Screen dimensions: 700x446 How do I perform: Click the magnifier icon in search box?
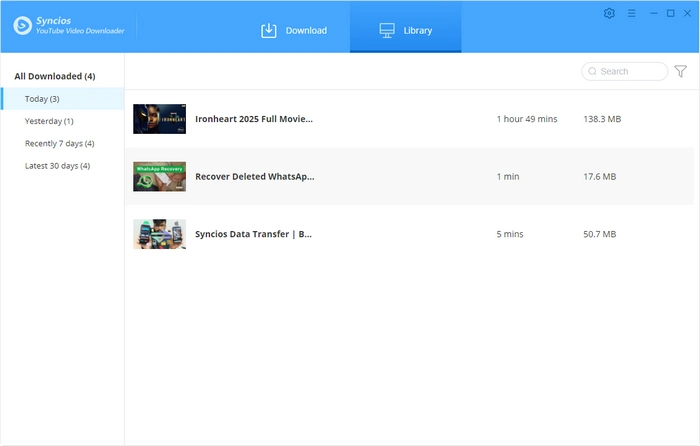[x=593, y=72]
